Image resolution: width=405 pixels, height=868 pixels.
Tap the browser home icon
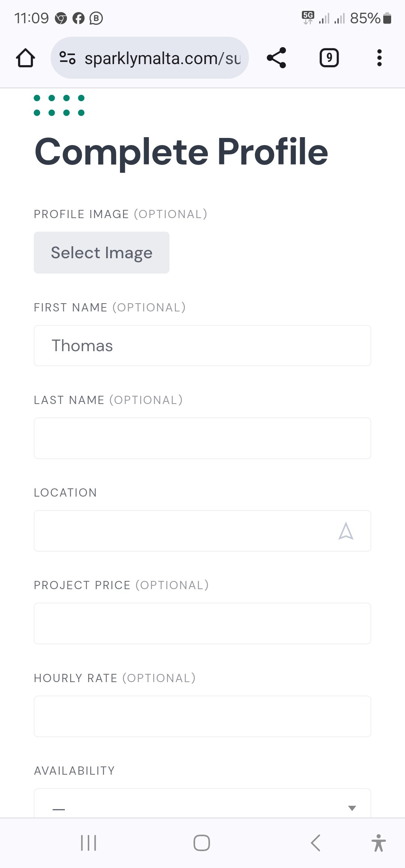click(x=25, y=58)
